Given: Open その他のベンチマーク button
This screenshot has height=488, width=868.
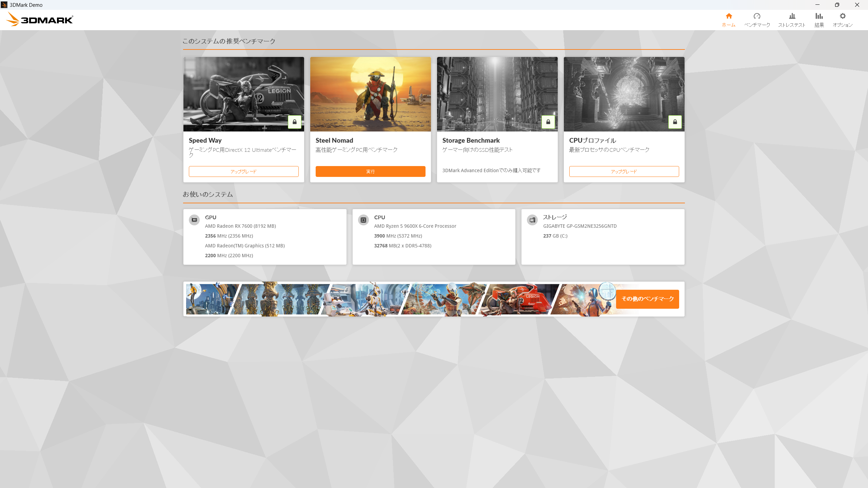Looking at the screenshot, I should pos(648,299).
